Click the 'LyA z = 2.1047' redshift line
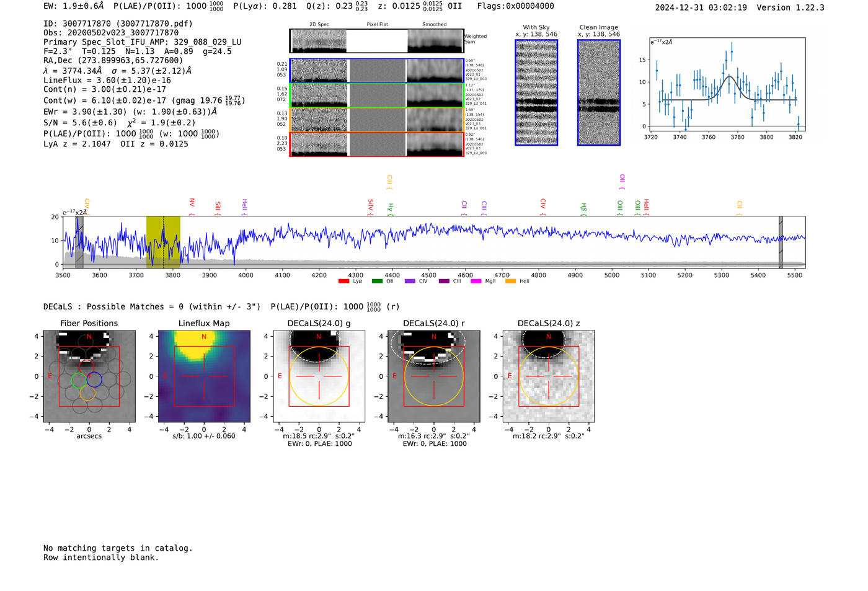 click(77, 144)
